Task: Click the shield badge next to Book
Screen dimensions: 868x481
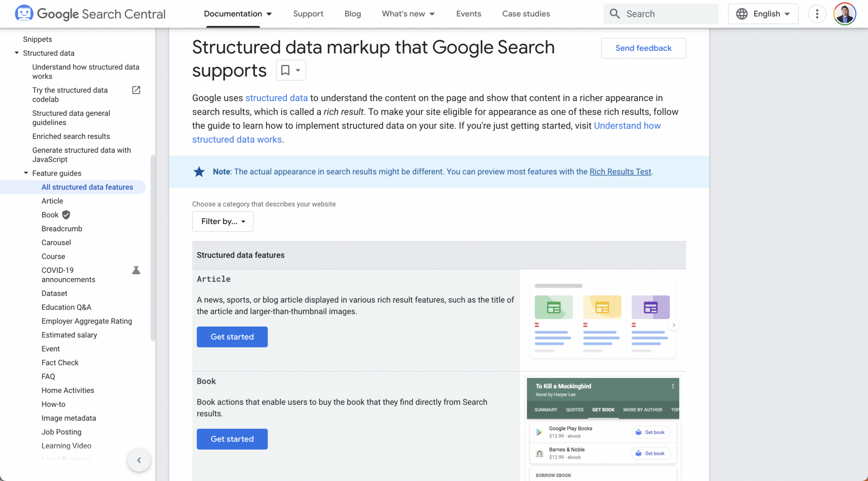Action: click(66, 215)
